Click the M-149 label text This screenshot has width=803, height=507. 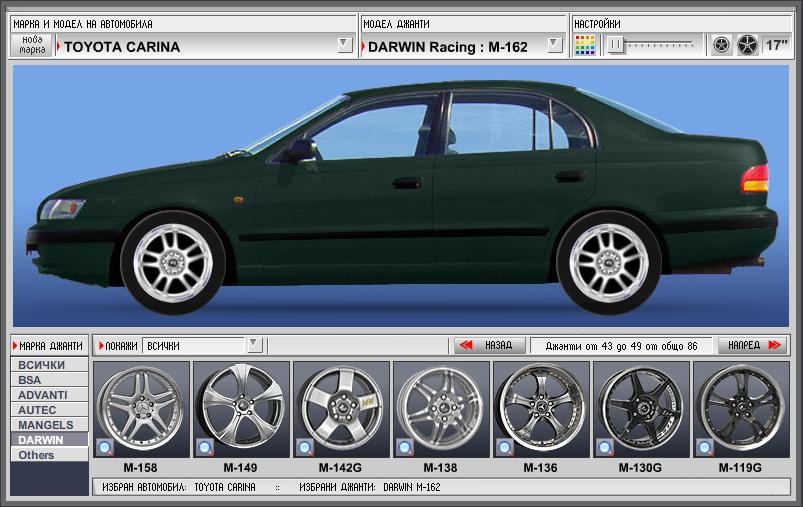point(240,468)
